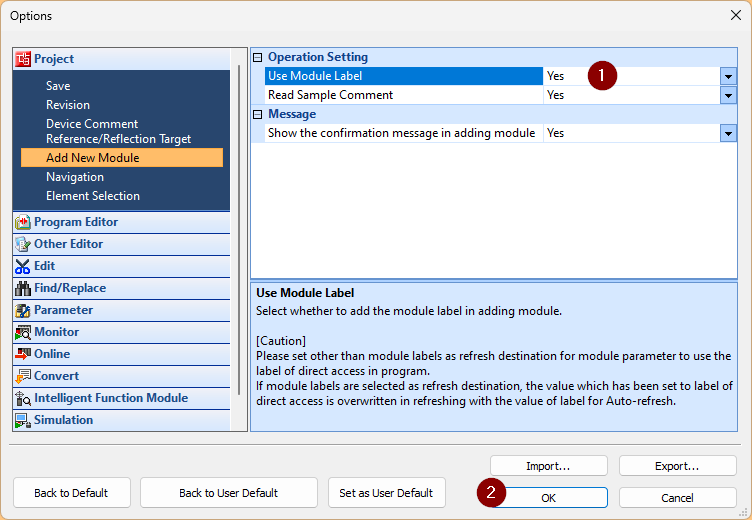The width and height of the screenshot is (752, 520).
Task: Click the Edit scissors icon
Action: (23, 266)
